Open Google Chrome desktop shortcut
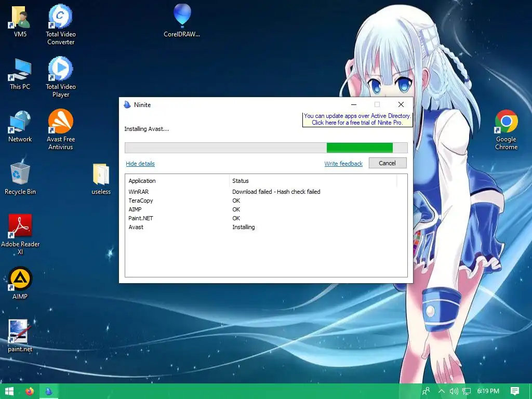The height and width of the screenshot is (399, 532). [506, 129]
